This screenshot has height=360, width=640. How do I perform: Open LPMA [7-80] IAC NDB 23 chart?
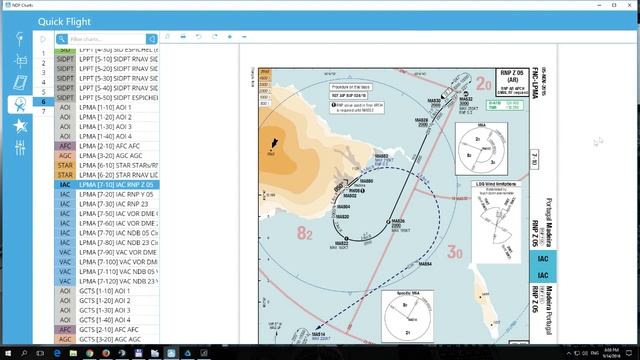click(x=107, y=242)
